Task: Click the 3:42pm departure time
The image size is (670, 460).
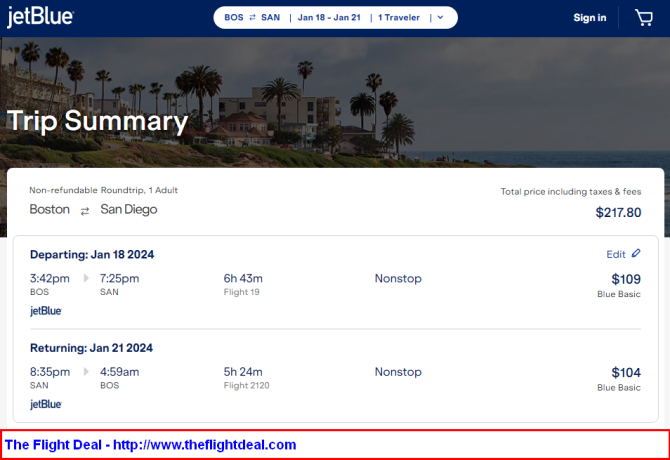Action: click(50, 278)
